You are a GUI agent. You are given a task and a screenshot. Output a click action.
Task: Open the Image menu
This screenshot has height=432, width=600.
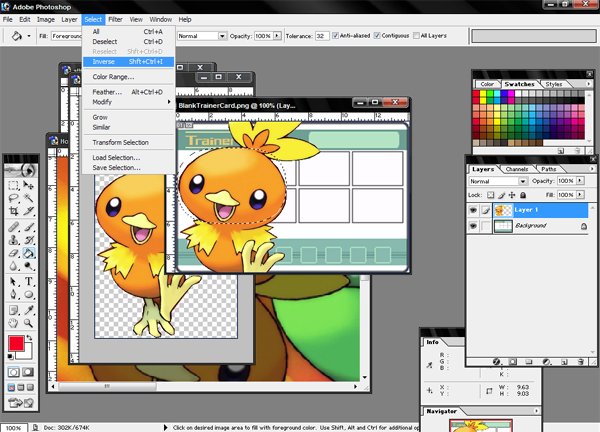click(46, 20)
